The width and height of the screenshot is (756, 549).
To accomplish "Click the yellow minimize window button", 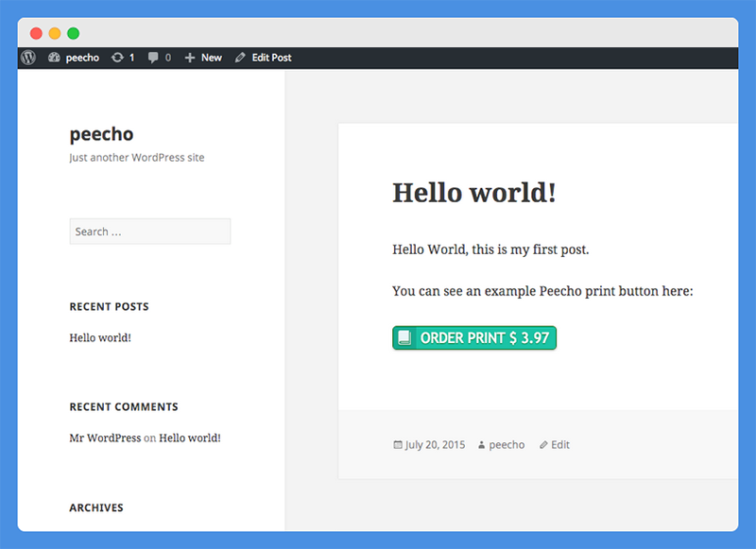I will (x=55, y=33).
